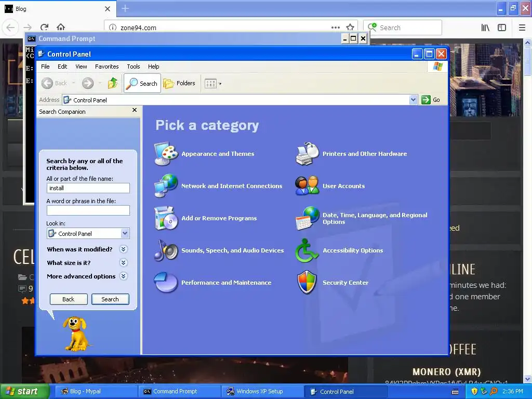Expand What size is it options
532x399 pixels.
[124, 262]
